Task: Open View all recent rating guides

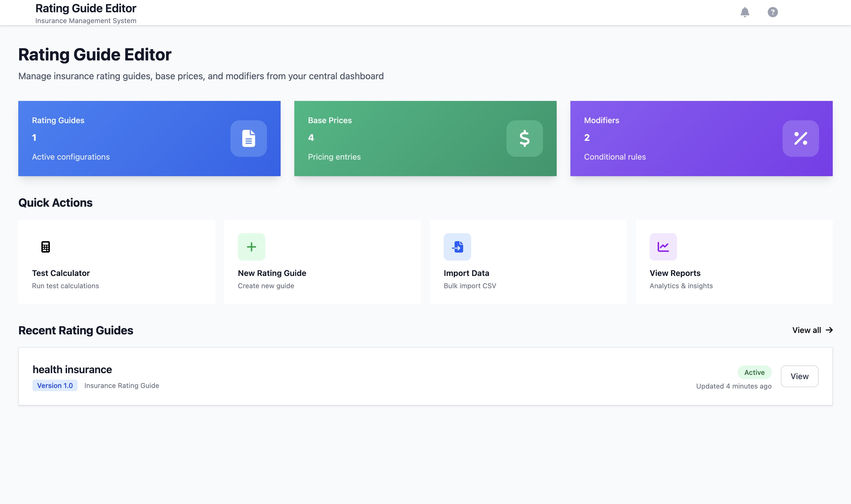Action: point(807,330)
